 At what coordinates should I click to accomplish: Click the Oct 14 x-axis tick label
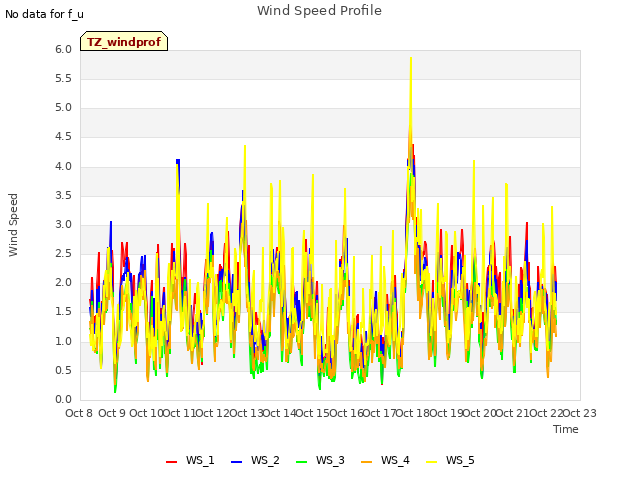coord(279,413)
